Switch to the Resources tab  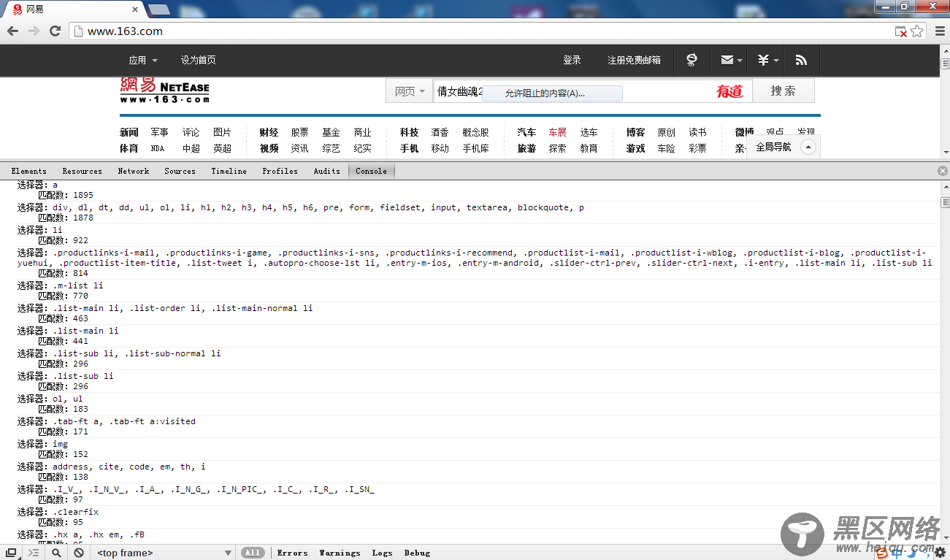[x=82, y=171]
